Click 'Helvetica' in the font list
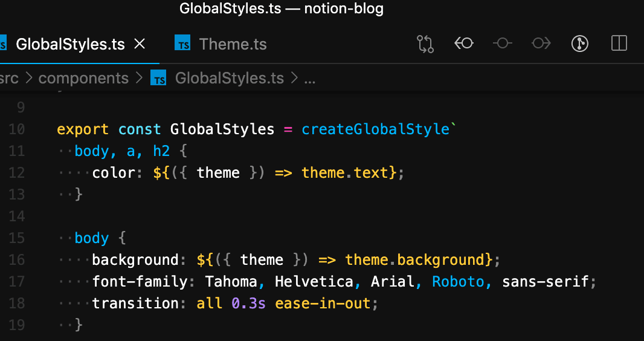644x341 pixels. tap(314, 282)
